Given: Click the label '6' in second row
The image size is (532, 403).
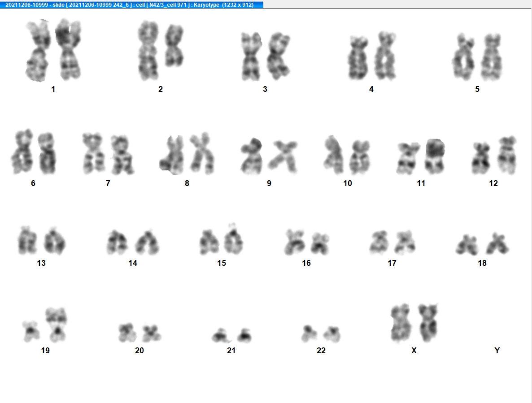Looking at the screenshot, I should point(33,183).
